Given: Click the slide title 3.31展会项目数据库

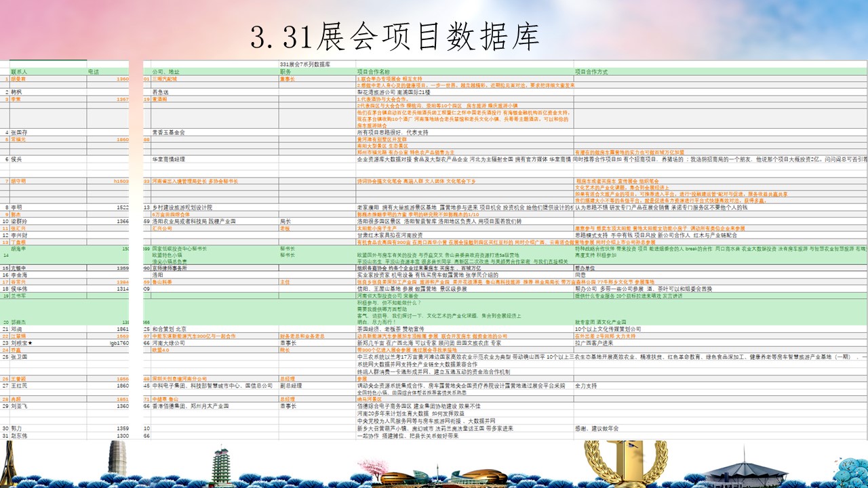Looking at the screenshot, I should 395,36.
